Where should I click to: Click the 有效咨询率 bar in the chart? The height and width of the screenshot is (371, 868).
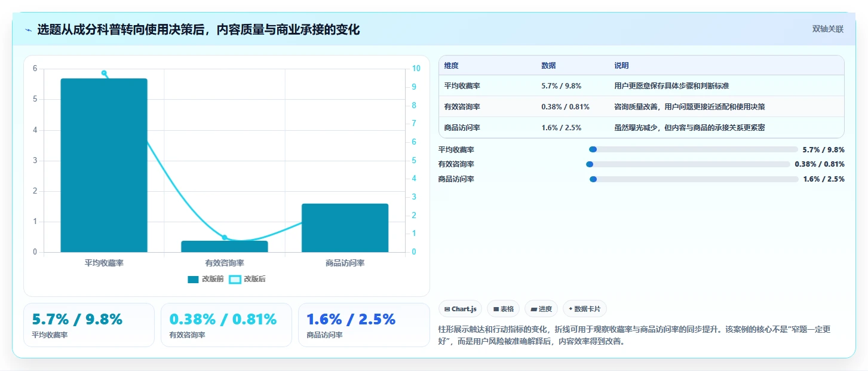click(225, 246)
